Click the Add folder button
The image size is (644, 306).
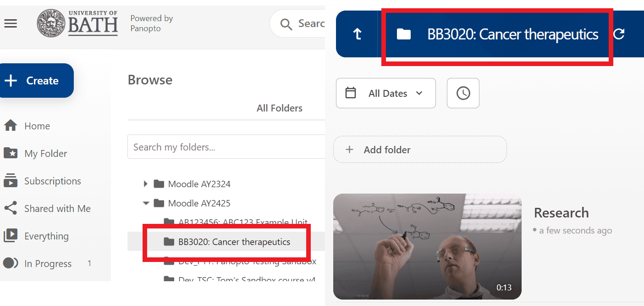coord(419,149)
